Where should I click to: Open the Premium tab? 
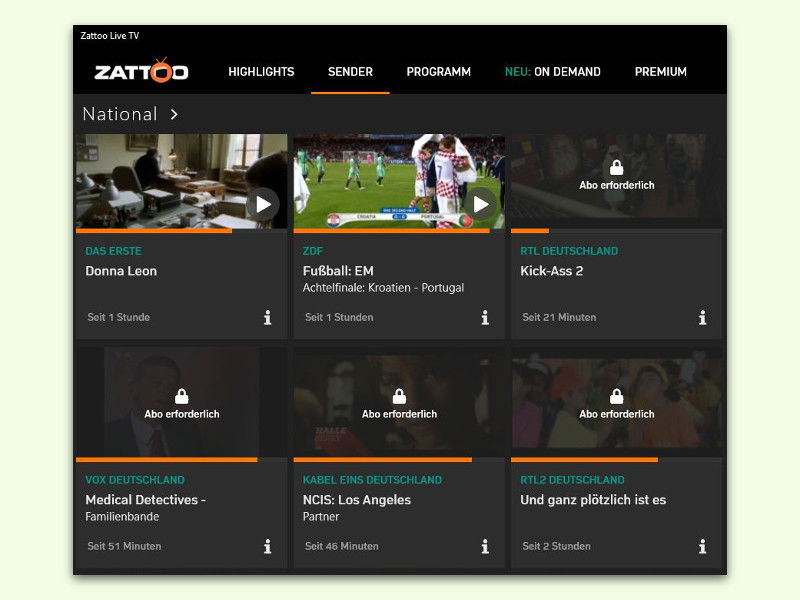pos(661,72)
